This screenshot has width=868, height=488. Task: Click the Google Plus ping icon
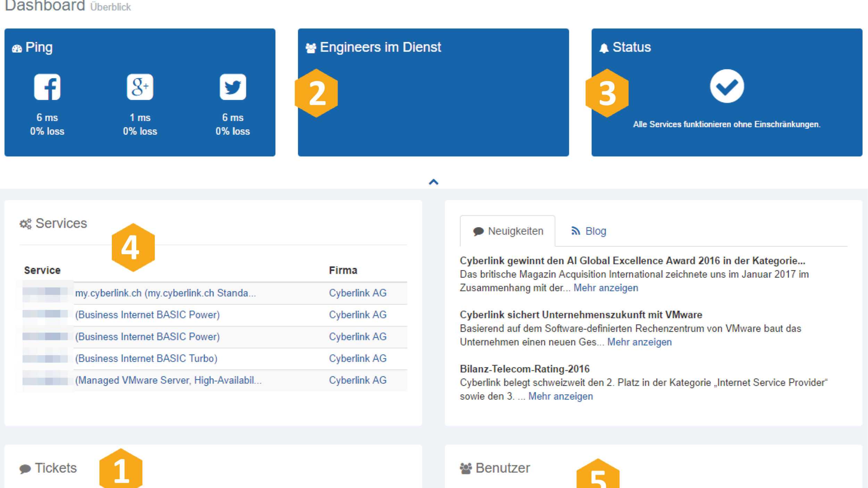coord(140,87)
